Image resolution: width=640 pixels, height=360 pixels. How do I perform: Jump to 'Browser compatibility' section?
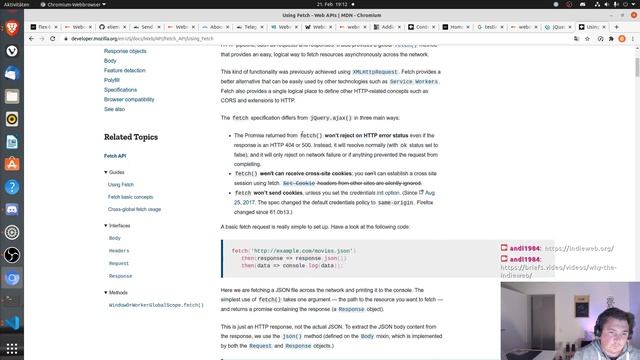(x=129, y=99)
